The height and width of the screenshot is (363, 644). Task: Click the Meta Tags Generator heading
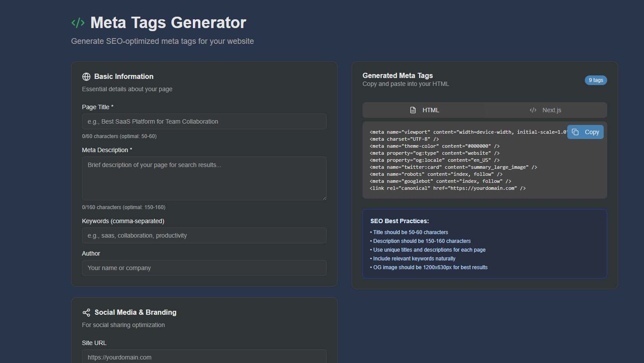point(168,23)
